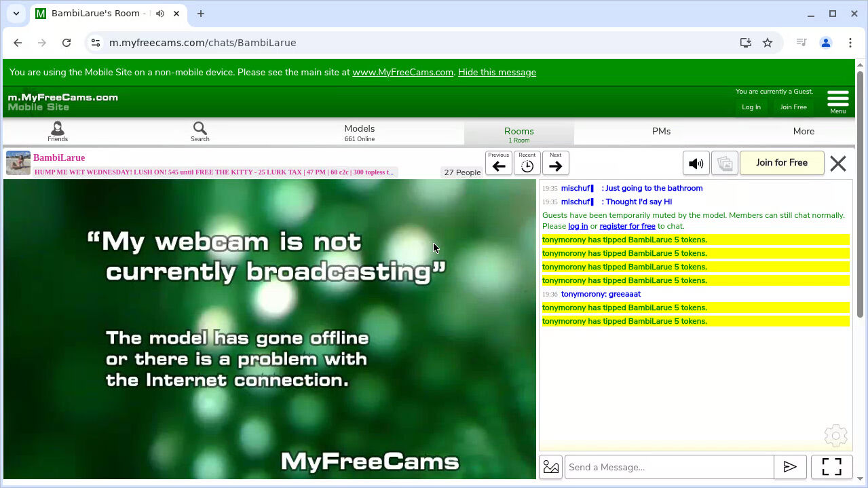Open the image picker beside message box
The width and height of the screenshot is (868, 488).
pos(551,467)
